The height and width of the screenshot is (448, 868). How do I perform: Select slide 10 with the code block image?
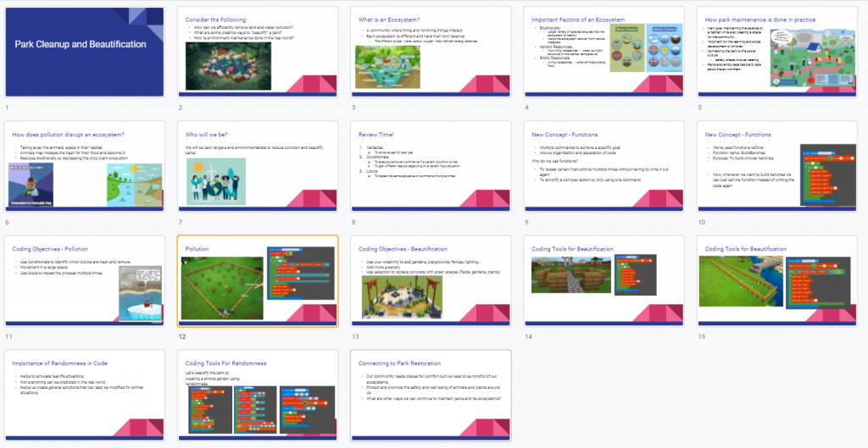(777, 167)
